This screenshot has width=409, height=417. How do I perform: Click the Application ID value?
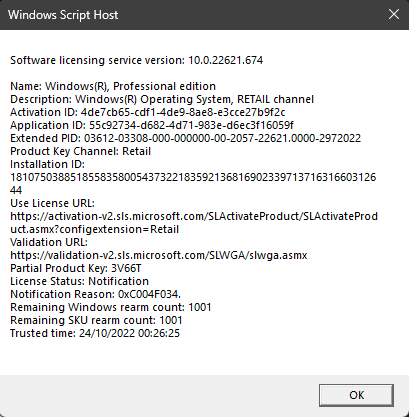click(191, 125)
